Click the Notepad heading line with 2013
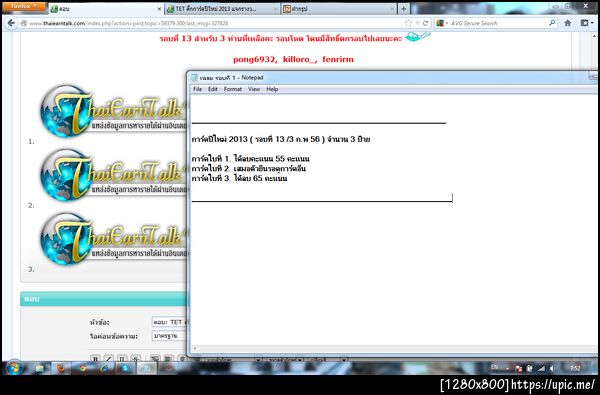 (x=281, y=139)
